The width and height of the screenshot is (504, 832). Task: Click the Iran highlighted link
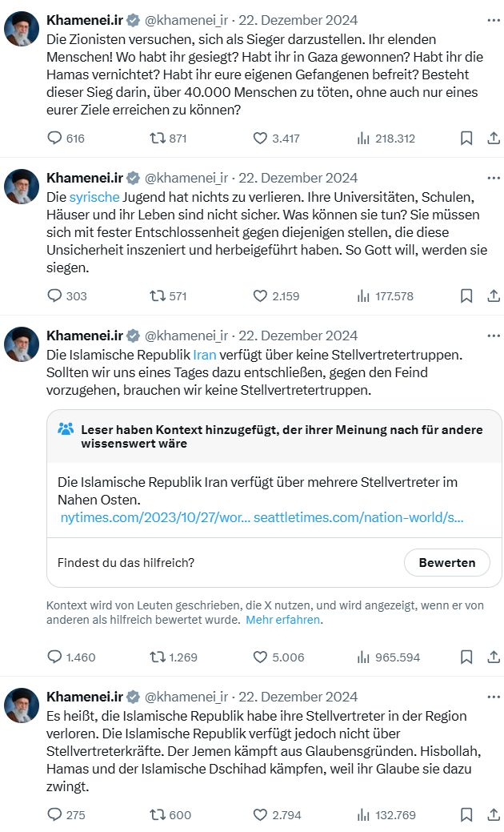(x=205, y=355)
